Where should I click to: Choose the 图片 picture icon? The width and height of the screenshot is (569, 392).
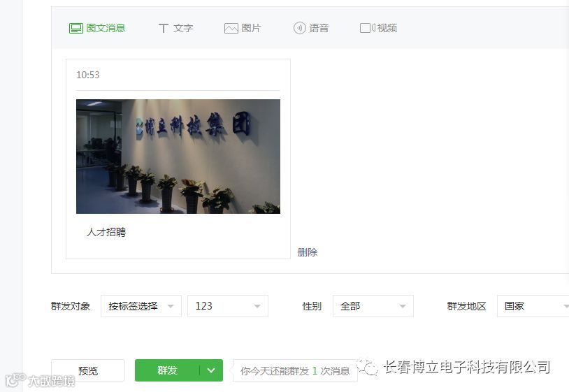click(231, 28)
